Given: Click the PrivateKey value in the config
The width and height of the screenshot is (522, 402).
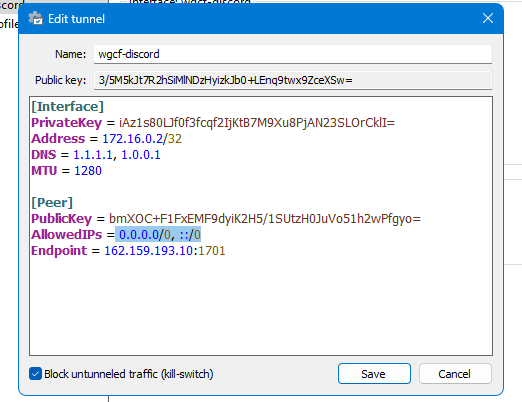Looking at the screenshot, I should [x=257, y=123].
